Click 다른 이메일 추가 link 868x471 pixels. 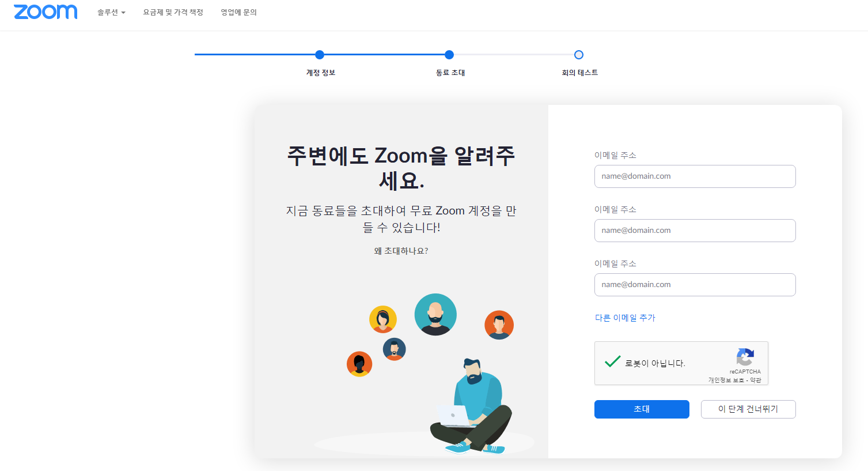[x=625, y=318]
